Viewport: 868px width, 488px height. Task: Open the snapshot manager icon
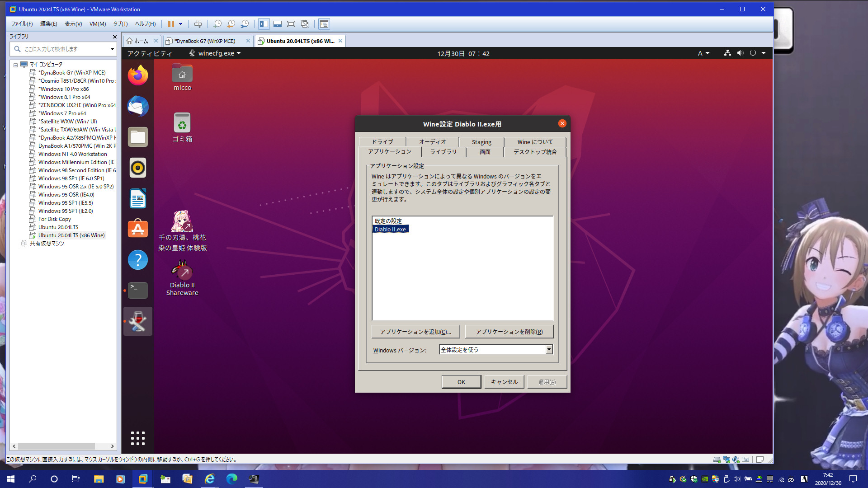(x=245, y=24)
